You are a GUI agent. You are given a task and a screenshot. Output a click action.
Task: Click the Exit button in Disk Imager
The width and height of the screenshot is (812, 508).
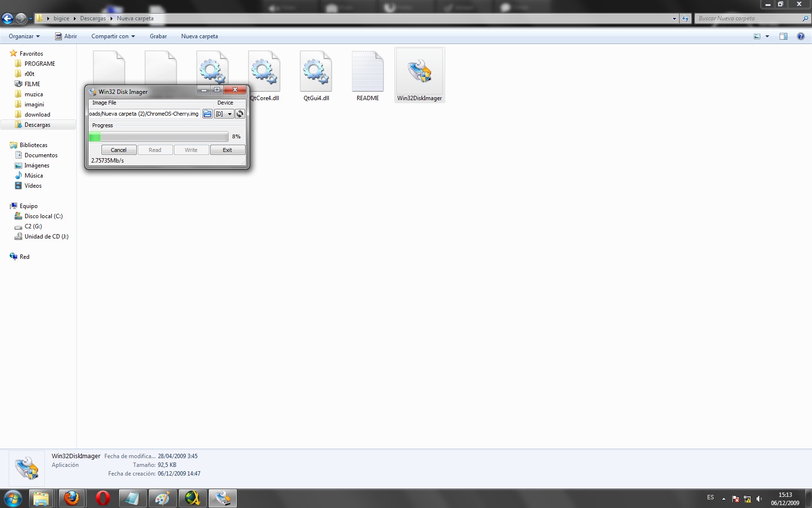point(227,150)
